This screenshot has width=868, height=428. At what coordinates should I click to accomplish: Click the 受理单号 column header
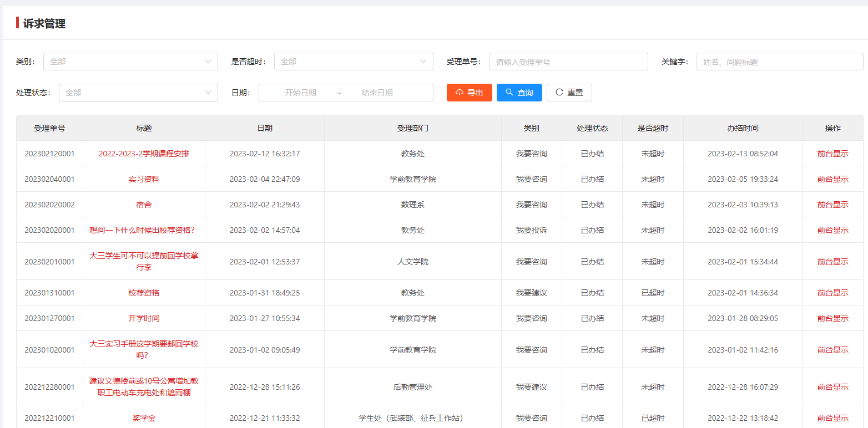point(49,128)
